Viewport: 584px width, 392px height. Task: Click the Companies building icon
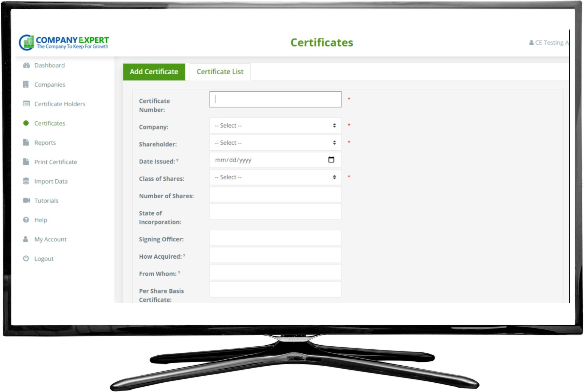tap(26, 85)
